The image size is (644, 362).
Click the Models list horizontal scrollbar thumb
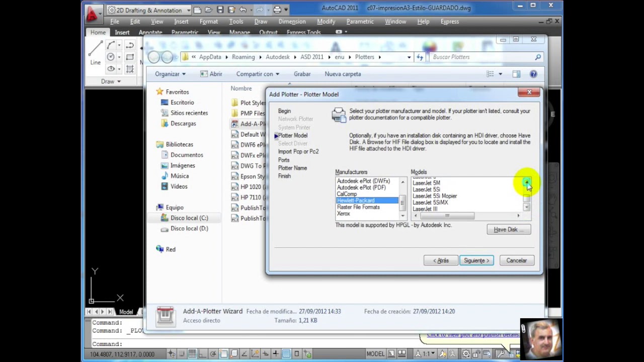click(x=447, y=216)
